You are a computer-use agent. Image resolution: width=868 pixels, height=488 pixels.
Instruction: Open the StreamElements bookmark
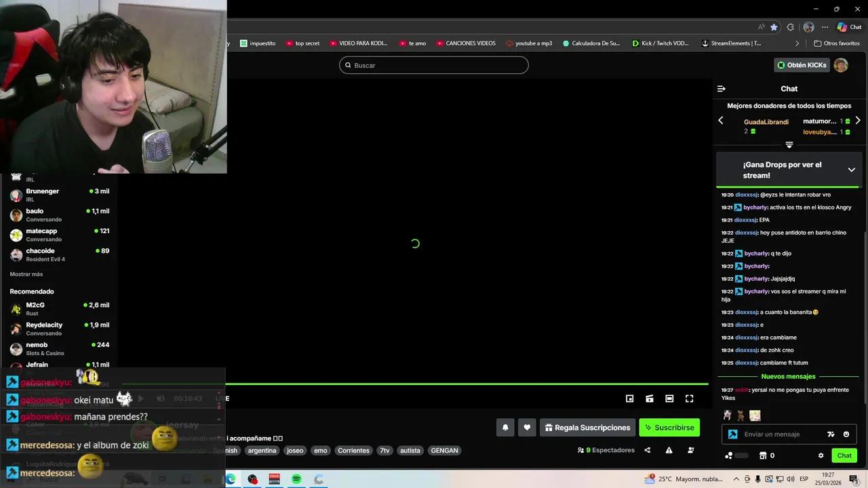click(x=731, y=43)
